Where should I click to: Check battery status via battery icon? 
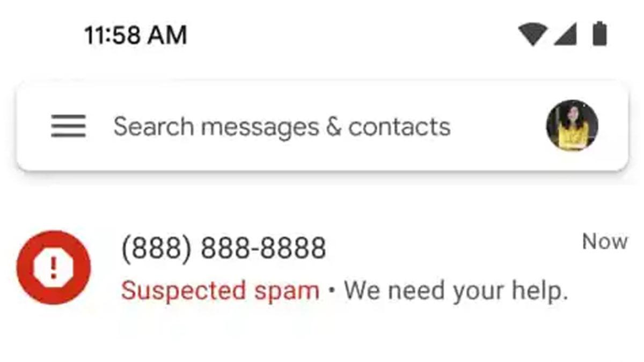[x=598, y=33]
